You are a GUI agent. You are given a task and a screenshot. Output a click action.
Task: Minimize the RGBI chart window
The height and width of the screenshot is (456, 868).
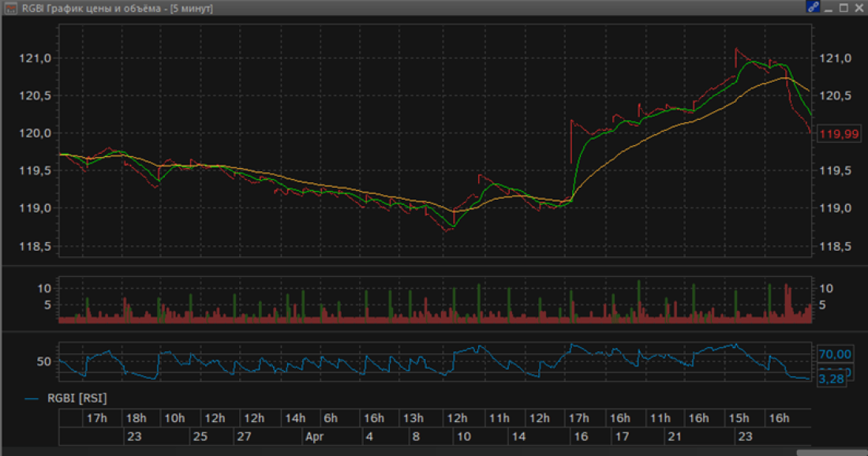[x=828, y=8]
